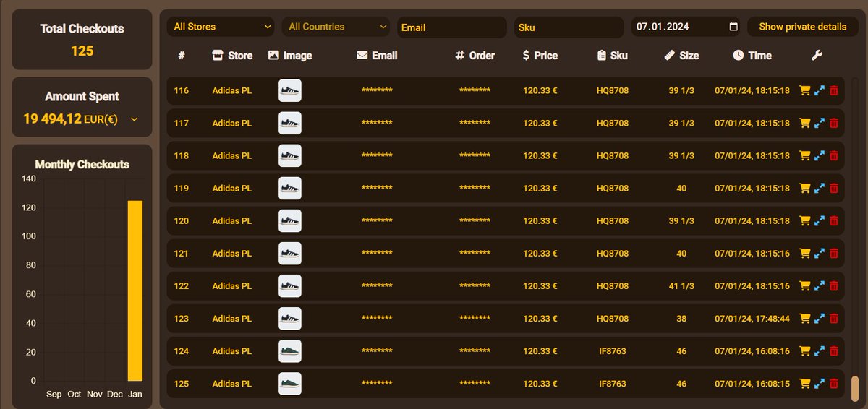Open cart icon for order 124
This screenshot has width=868, height=409.
click(804, 350)
